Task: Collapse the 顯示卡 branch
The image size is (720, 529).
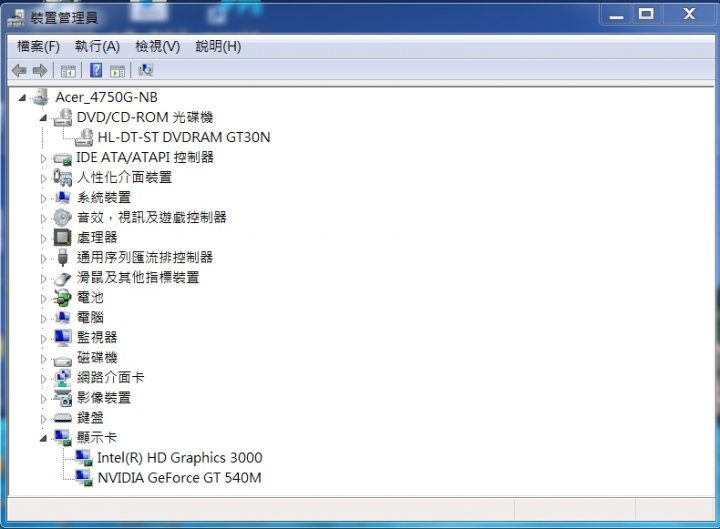Action: pyautogui.click(x=43, y=439)
